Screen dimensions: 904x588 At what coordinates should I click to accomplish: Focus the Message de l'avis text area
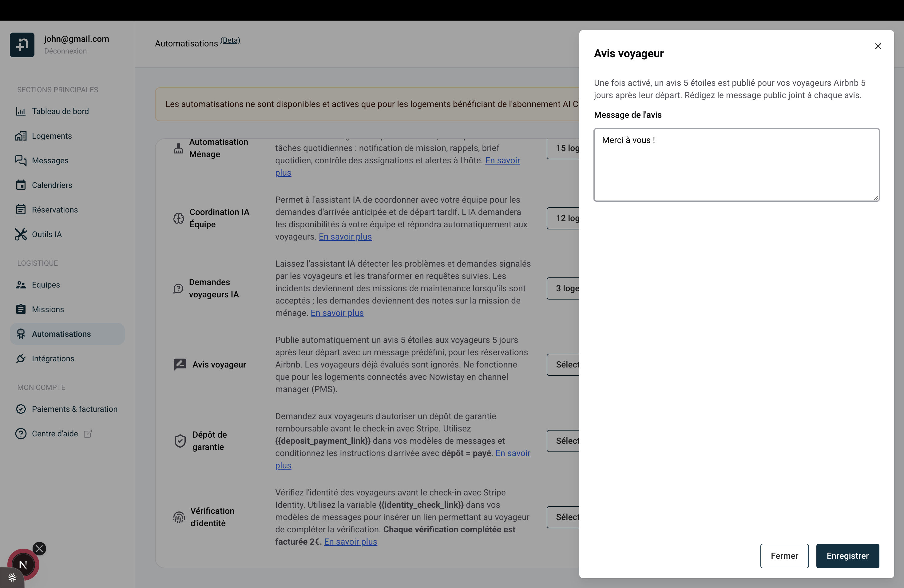point(736,165)
